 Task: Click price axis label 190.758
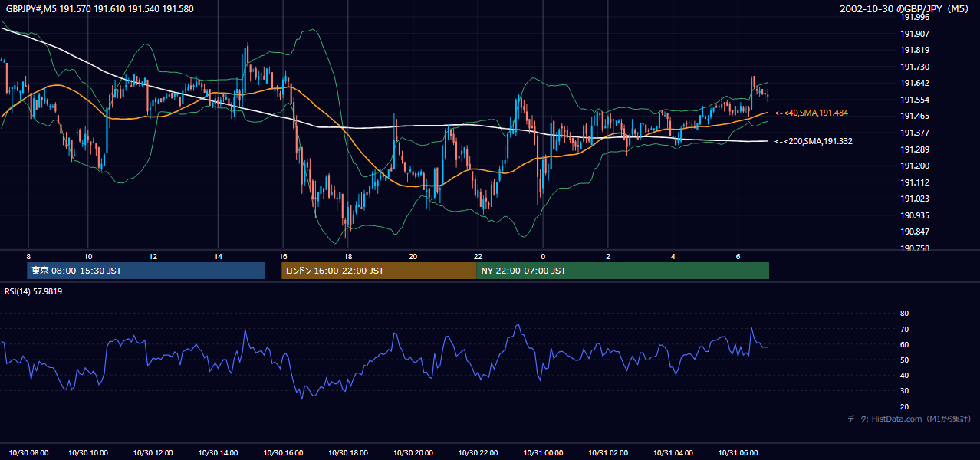click(914, 249)
